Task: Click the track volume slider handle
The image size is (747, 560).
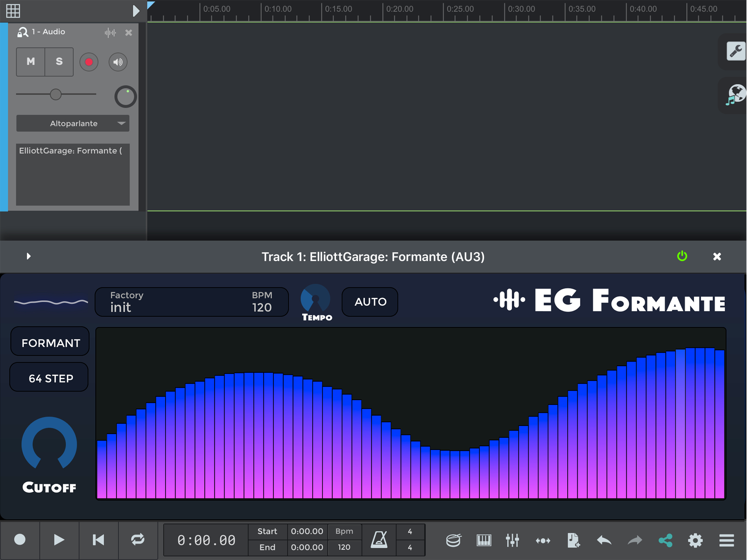Action: tap(56, 94)
